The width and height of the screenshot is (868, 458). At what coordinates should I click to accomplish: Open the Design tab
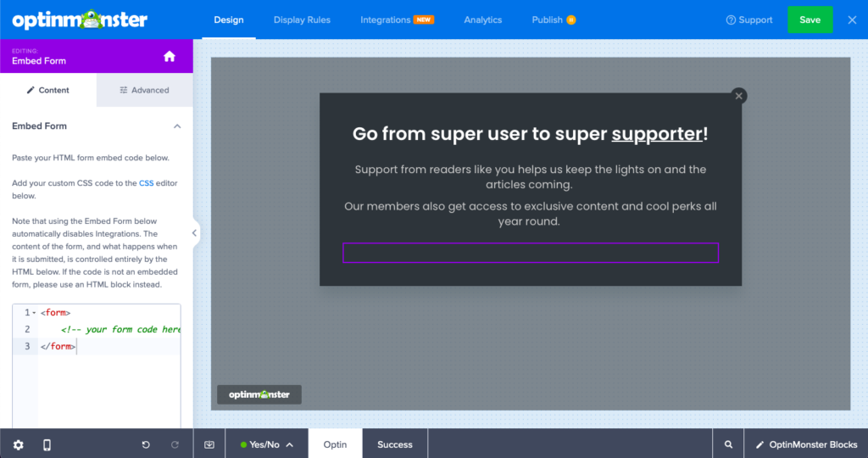click(x=229, y=20)
